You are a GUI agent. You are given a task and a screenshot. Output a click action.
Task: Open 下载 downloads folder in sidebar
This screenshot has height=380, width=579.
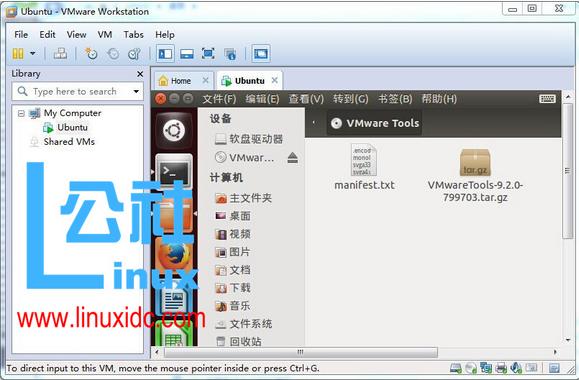[x=233, y=288]
